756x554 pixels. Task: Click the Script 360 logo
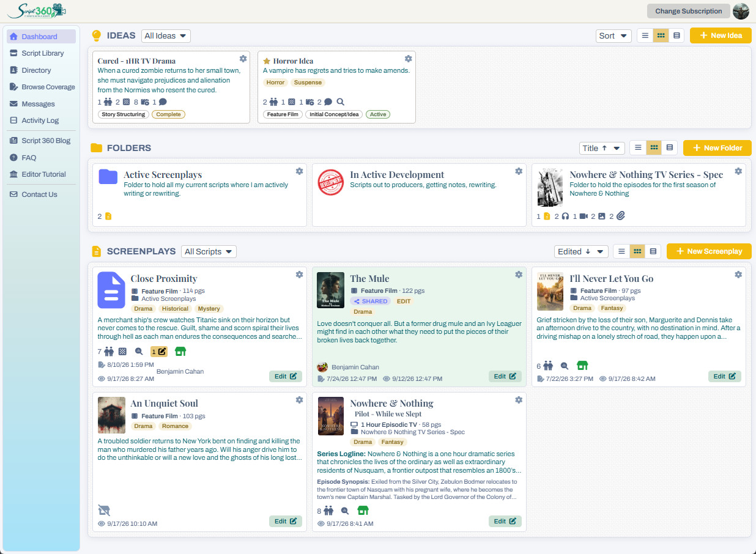(x=36, y=10)
